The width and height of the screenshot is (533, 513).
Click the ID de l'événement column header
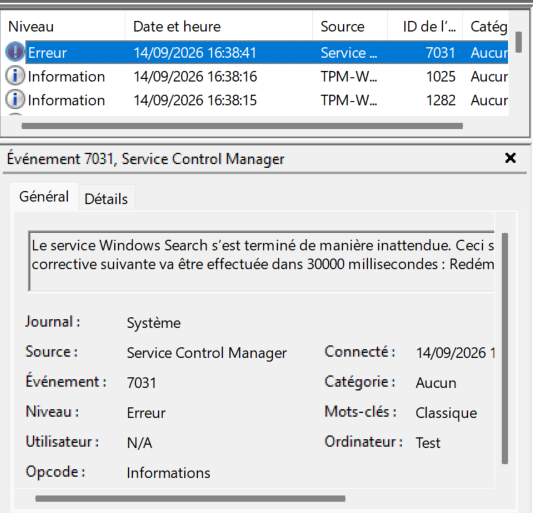click(x=425, y=27)
